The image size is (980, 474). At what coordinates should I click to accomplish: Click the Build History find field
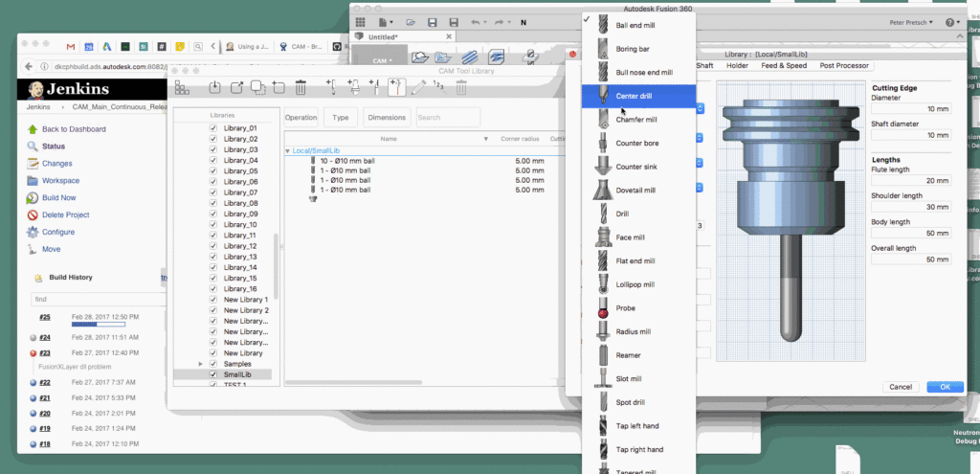[99, 300]
